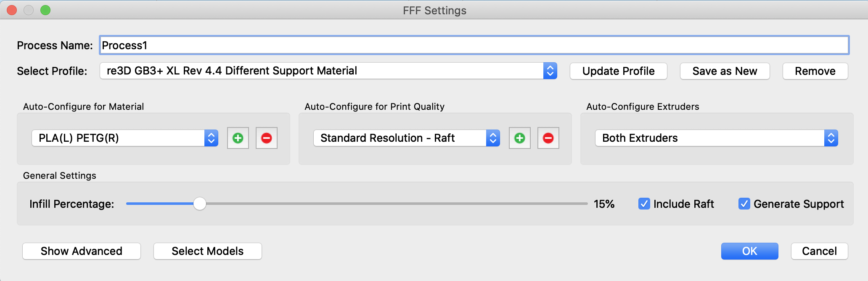Remove the print quality preset with red minus

548,138
